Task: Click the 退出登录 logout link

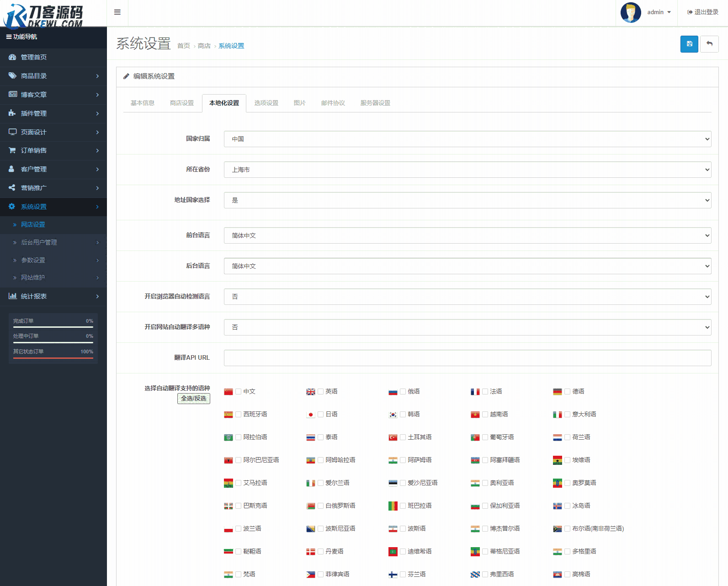Action: (703, 12)
